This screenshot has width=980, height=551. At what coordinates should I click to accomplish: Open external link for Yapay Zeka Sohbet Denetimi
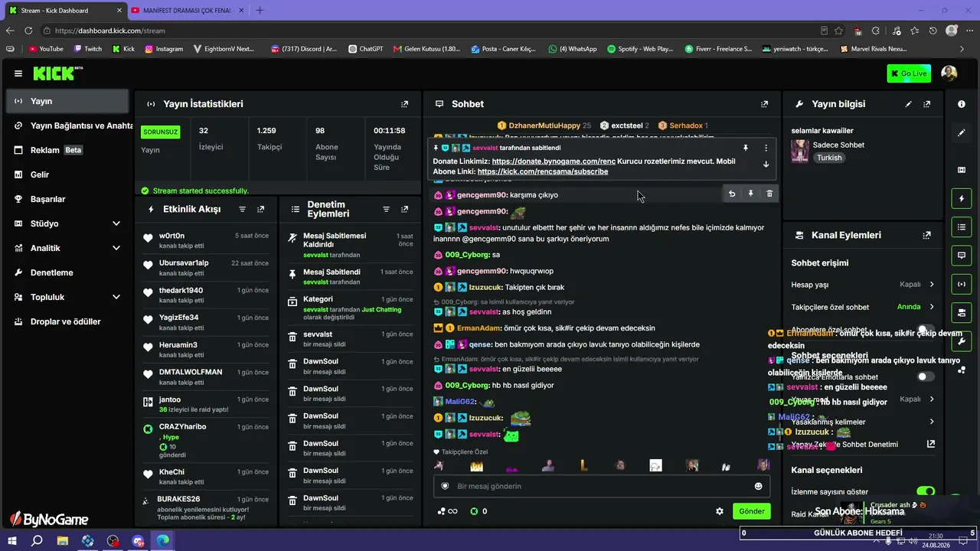tap(931, 444)
